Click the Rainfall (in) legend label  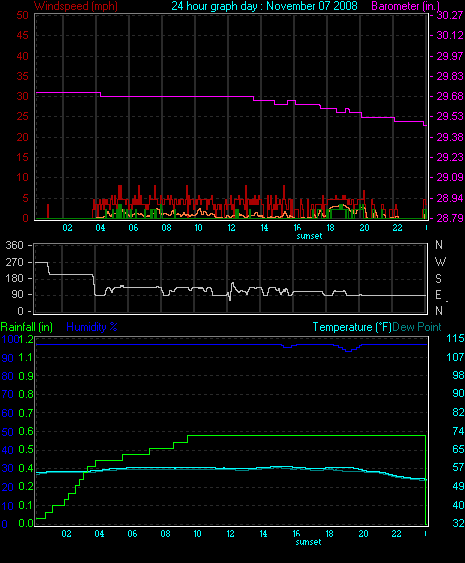[x=27, y=327]
